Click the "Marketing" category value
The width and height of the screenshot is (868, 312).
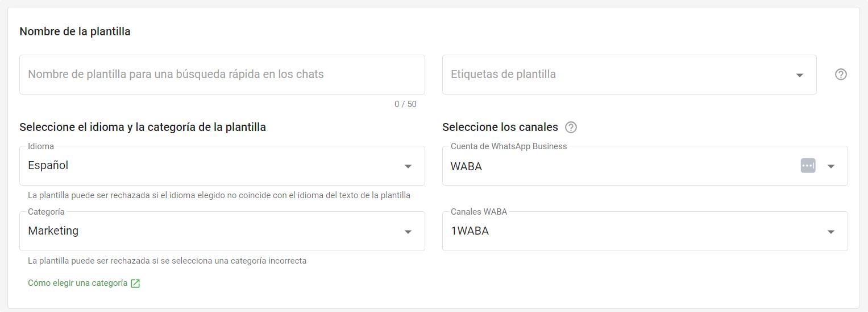pos(53,231)
